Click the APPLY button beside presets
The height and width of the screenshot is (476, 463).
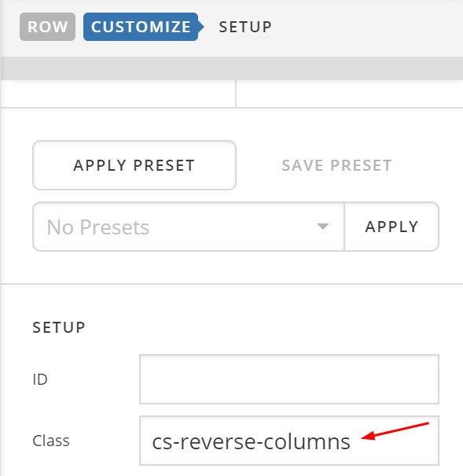(x=391, y=227)
